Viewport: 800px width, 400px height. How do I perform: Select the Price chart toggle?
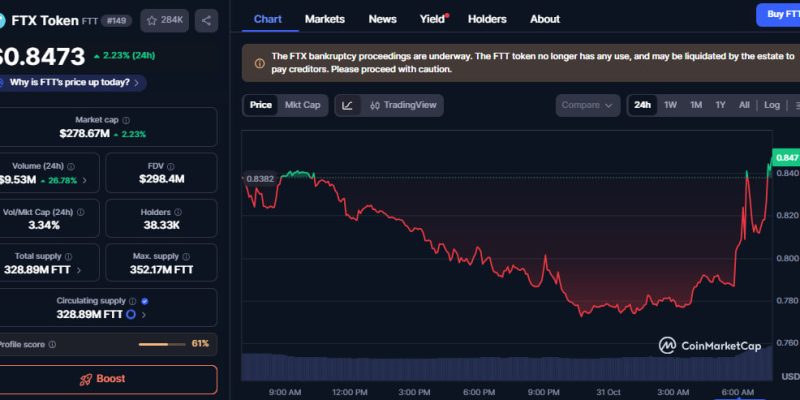click(261, 105)
